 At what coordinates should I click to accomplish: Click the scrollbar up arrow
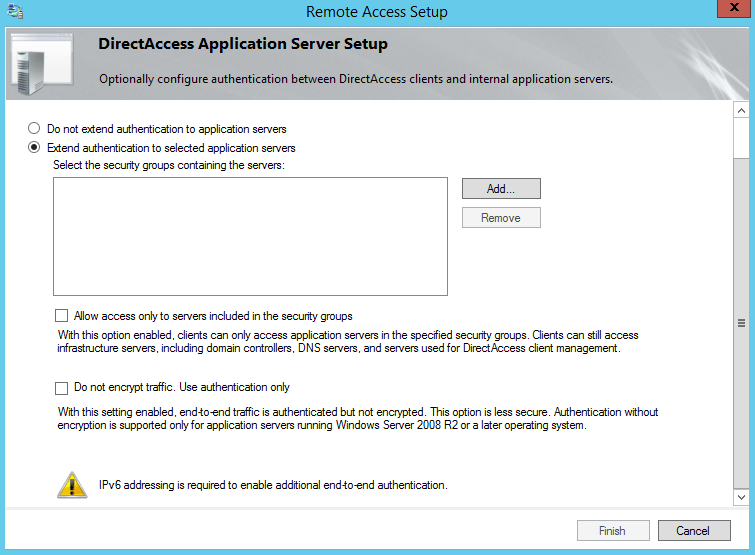(x=741, y=111)
